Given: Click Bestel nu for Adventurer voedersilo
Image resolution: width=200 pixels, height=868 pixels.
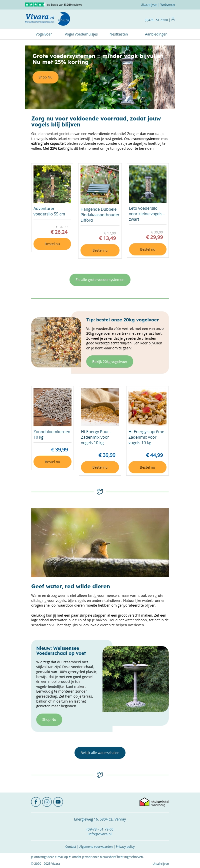Looking at the screenshot, I should 52,244.
